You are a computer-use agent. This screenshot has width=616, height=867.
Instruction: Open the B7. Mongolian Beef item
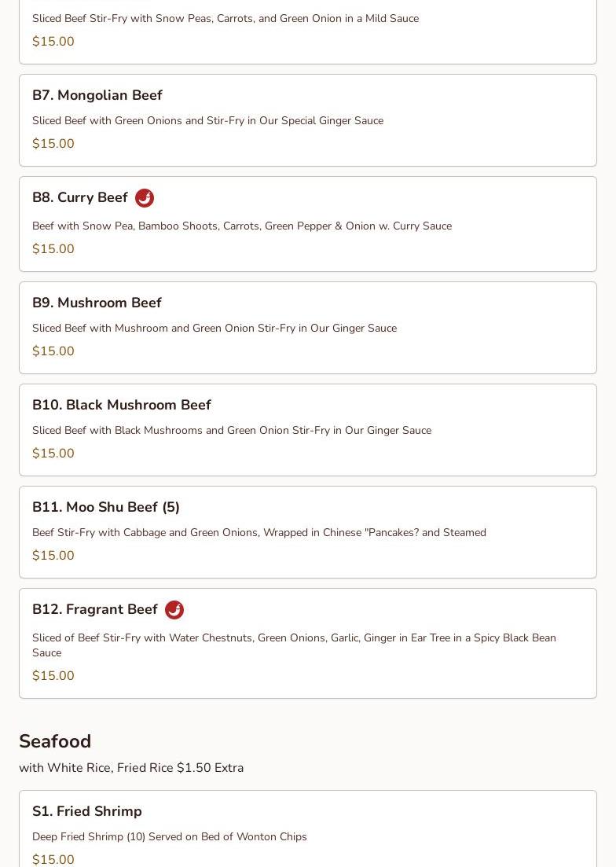point(97,95)
